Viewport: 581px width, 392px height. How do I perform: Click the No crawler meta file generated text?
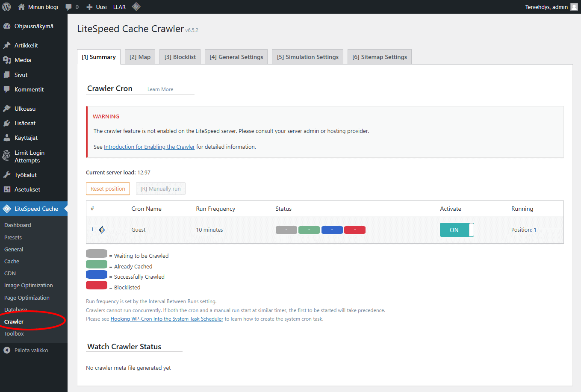pyautogui.click(x=128, y=368)
